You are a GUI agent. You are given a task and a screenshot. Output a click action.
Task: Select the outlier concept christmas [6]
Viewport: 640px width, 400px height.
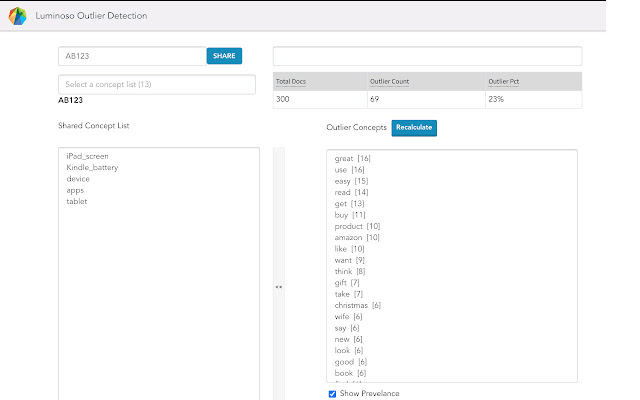357,305
